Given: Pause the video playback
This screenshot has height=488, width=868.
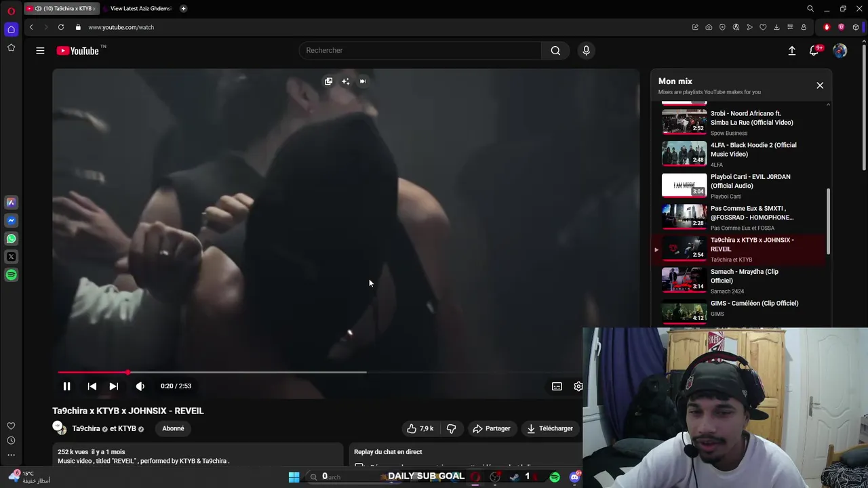Looking at the screenshot, I should [x=66, y=386].
